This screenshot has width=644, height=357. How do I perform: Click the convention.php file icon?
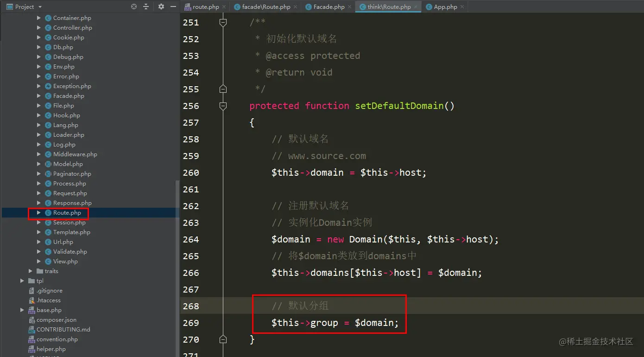tap(32, 339)
